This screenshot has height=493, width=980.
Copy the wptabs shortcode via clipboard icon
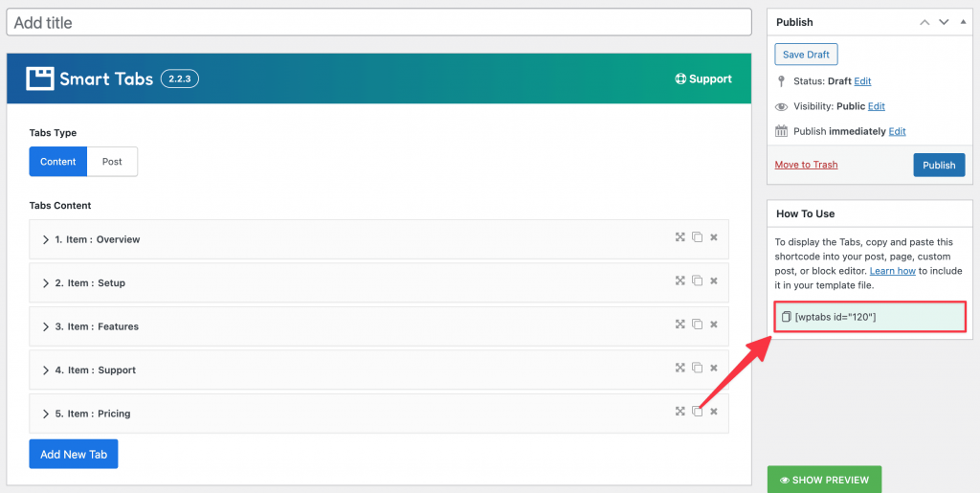pyautogui.click(x=787, y=316)
